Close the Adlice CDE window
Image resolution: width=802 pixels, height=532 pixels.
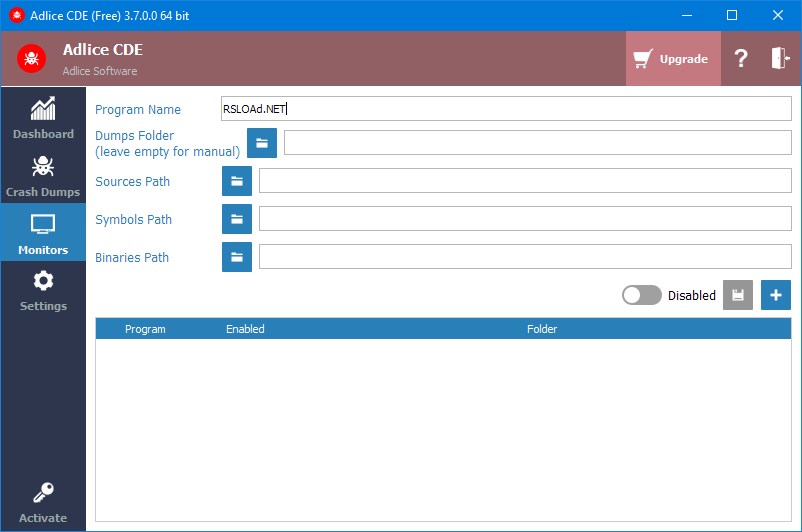pyautogui.click(x=777, y=15)
